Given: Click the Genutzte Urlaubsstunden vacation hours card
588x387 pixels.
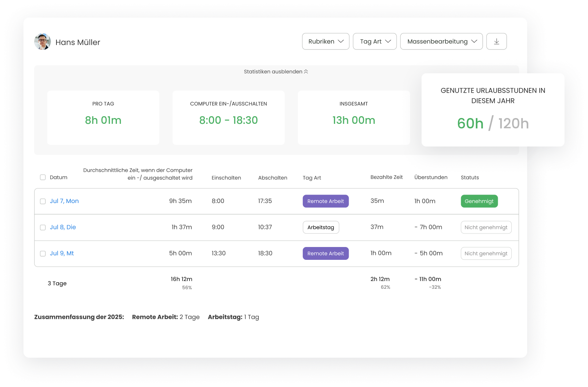Looking at the screenshot, I should point(493,110).
